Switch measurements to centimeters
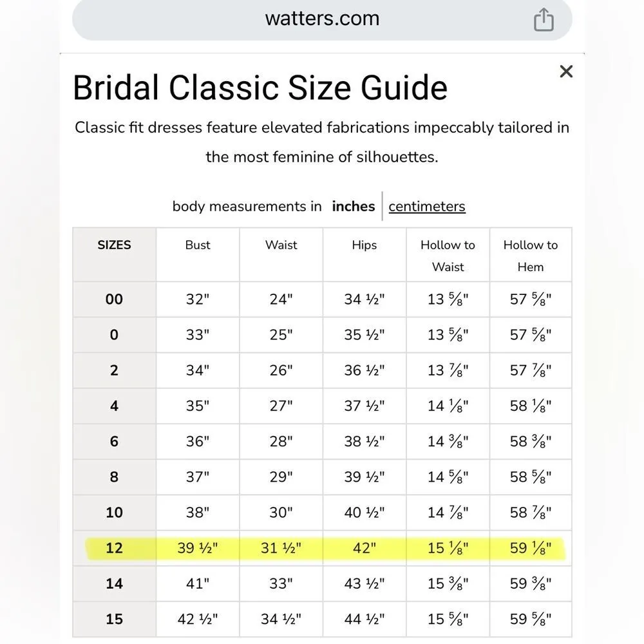The width and height of the screenshot is (644, 644). [x=426, y=206]
